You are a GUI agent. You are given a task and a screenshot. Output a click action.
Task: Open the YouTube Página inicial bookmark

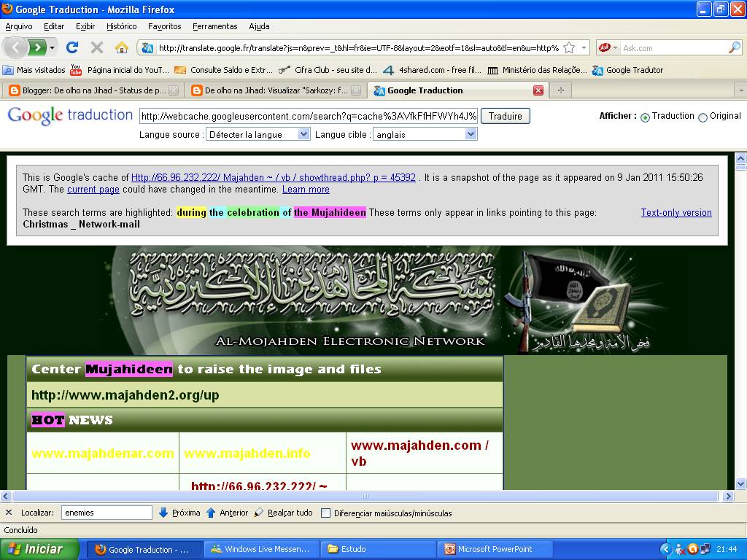pos(120,70)
